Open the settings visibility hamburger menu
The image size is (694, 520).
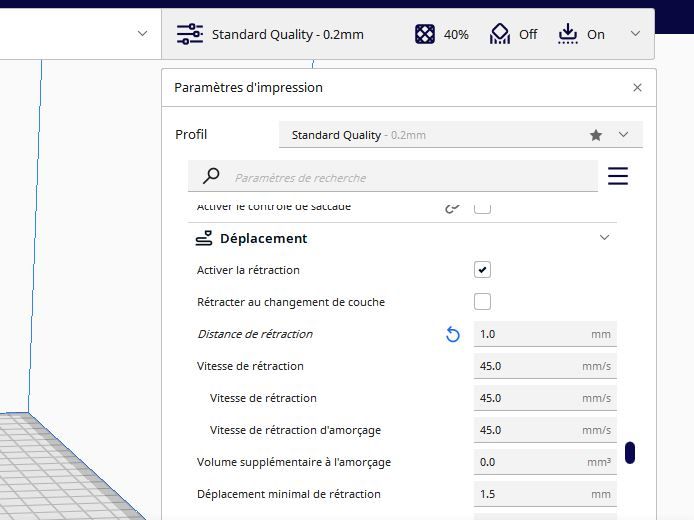pos(618,176)
